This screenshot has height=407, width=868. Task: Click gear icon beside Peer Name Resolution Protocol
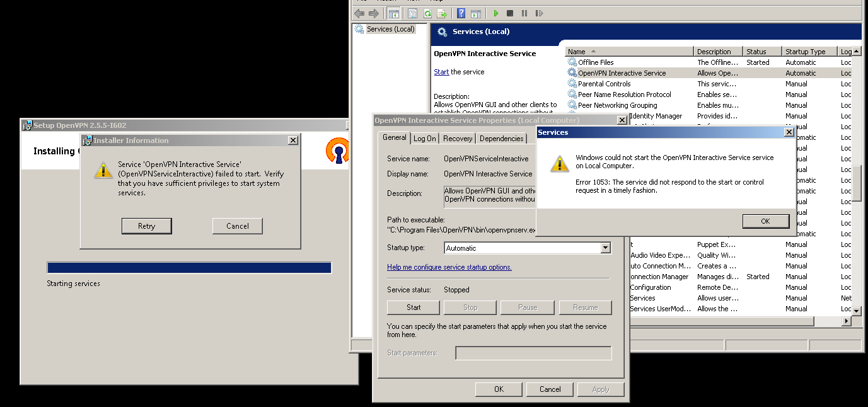coord(572,95)
